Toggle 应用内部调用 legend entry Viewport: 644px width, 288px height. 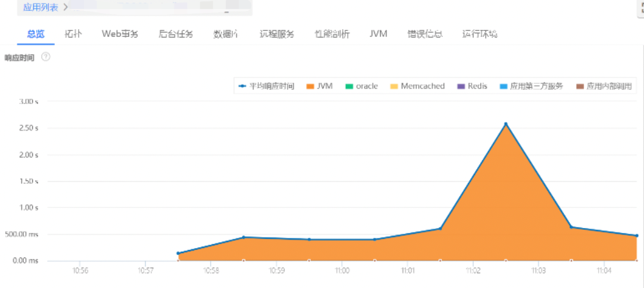[605, 86]
